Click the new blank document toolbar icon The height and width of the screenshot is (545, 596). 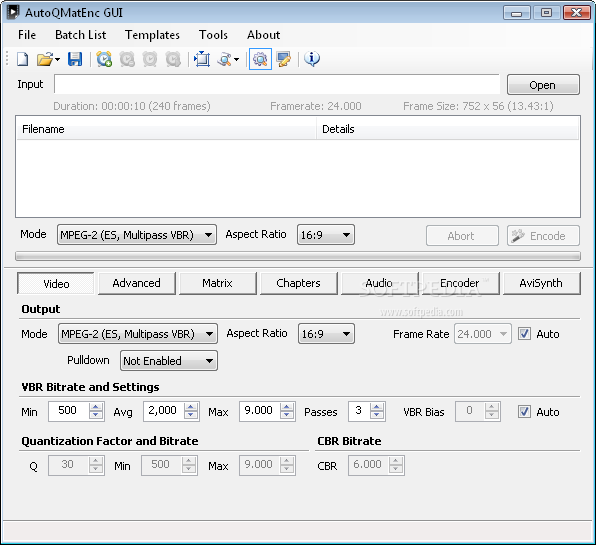point(23,59)
